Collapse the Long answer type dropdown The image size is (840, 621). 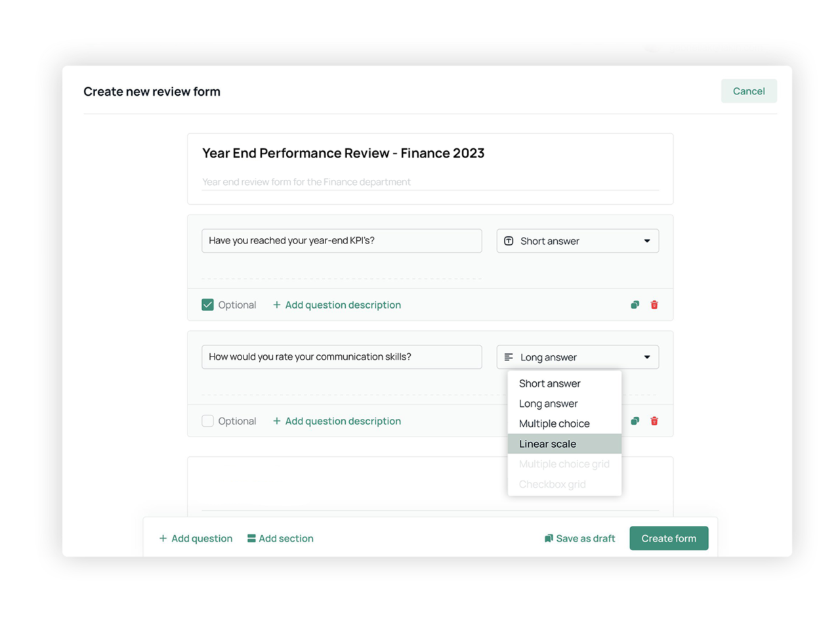(577, 357)
